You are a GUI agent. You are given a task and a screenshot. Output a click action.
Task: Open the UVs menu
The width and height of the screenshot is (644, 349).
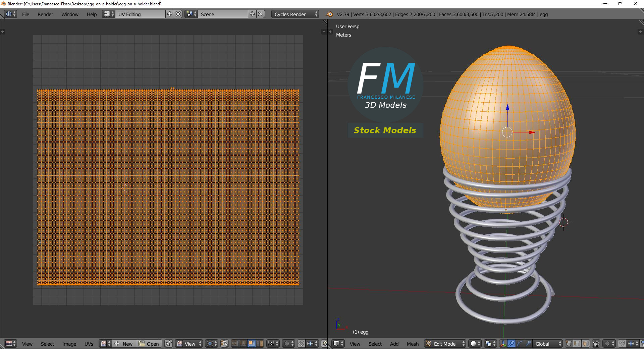pos(89,344)
